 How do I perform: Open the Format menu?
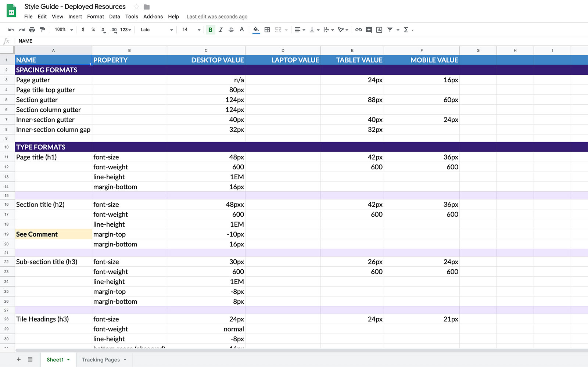(96, 17)
